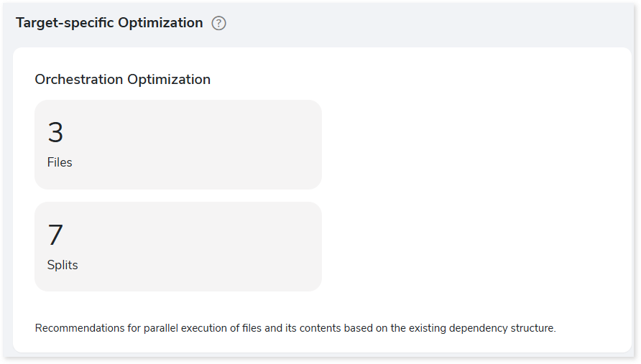Open the Target-specific Optimization help icon
The height and width of the screenshot is (364, 641).
(x=218, y=23)
